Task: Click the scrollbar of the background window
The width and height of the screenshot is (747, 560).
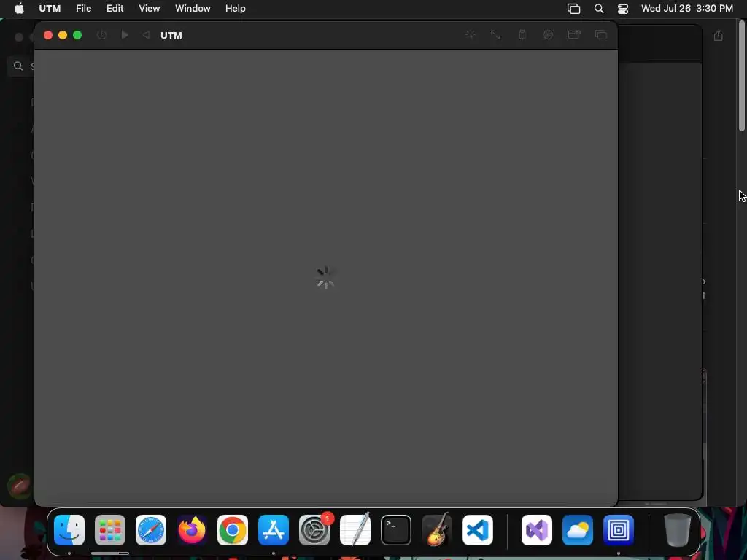Action: [742, 76]
